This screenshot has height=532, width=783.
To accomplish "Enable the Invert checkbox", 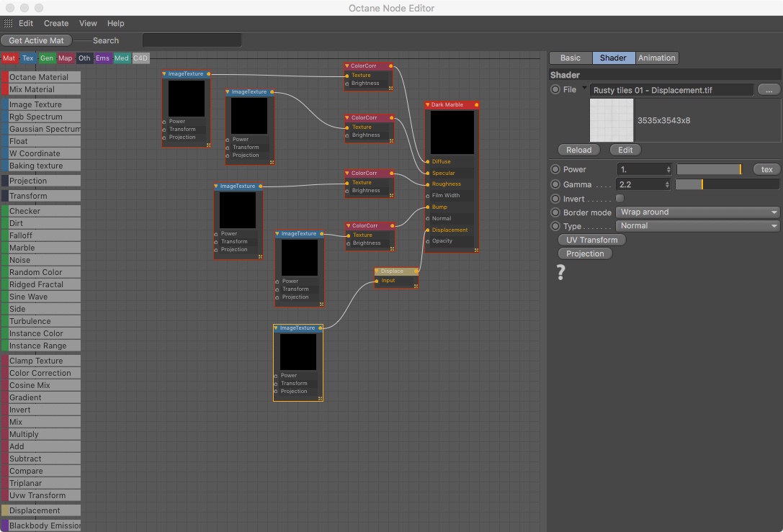I will tap(619, 199).
